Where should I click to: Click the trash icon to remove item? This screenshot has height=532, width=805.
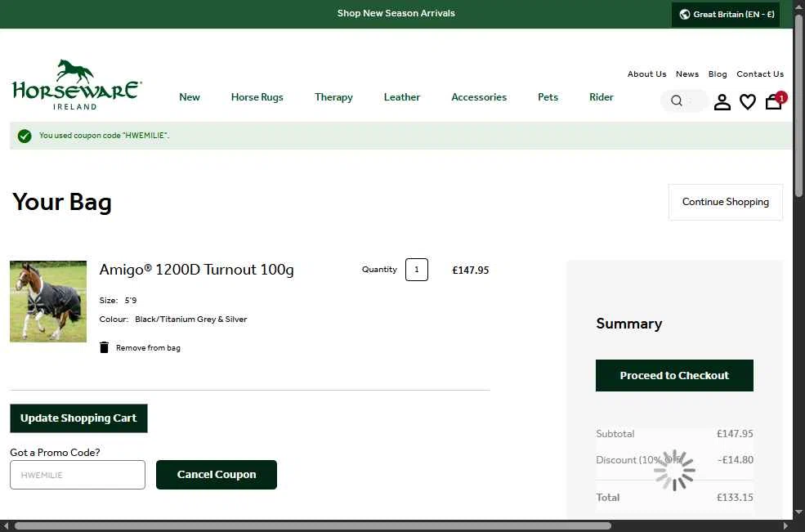point(105,347)
